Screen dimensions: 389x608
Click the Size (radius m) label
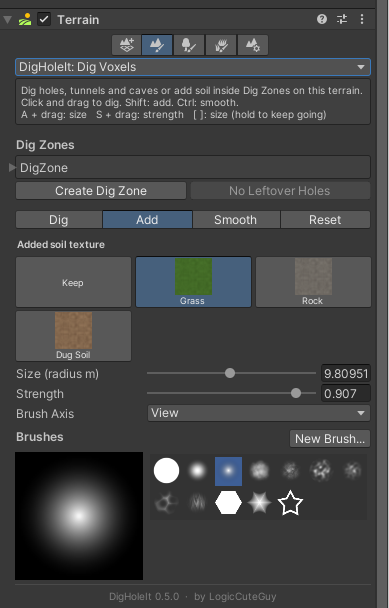pos(57,374)
